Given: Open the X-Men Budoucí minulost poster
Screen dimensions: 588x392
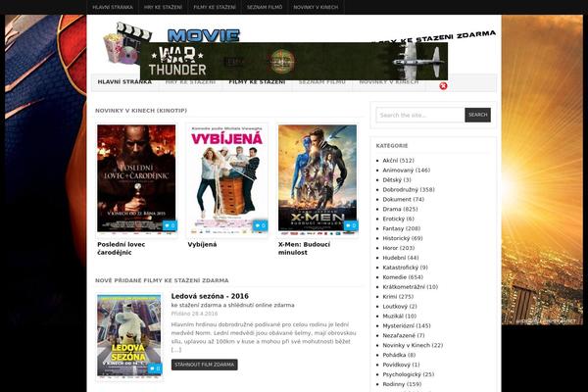Looking at the screenshot, I should pos(318,178).
